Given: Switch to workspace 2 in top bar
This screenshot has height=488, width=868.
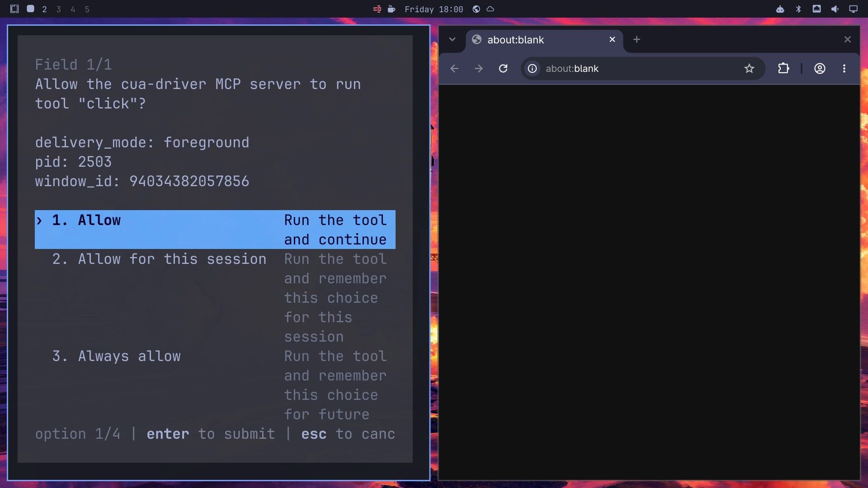Looking at the screenshot, I should point(44,9).
